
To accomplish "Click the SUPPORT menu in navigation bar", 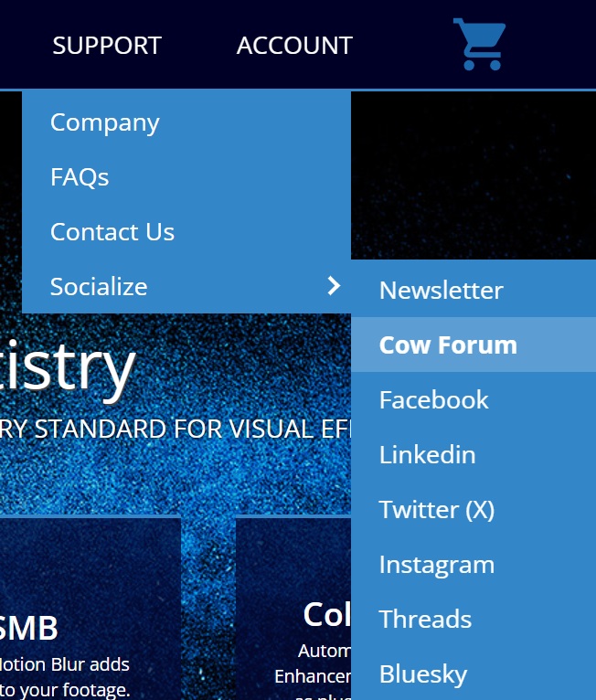I will [107, 46].
